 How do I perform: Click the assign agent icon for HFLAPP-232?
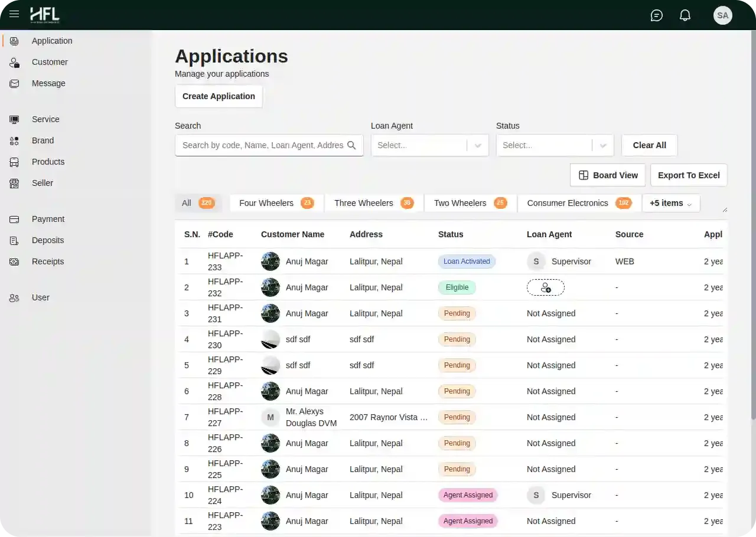pos(546,287)
